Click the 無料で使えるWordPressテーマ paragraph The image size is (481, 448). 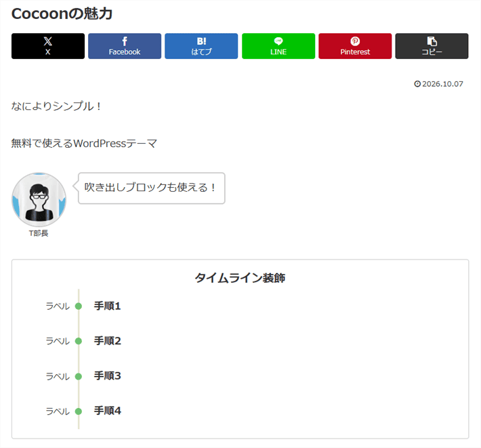click(84, 143)
